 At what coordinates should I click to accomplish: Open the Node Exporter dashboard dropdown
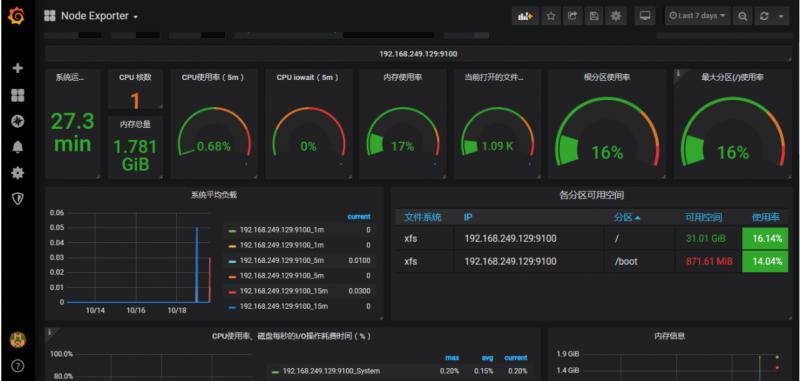(x=92, y=16)
